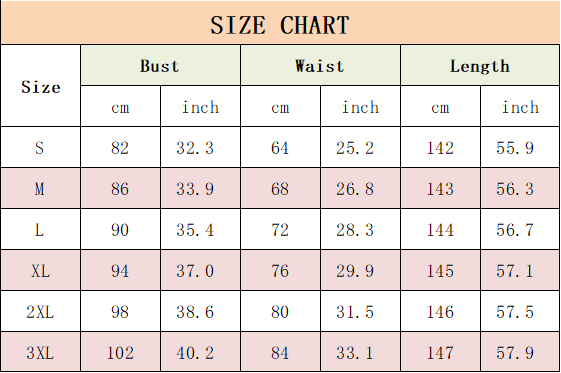Click the S size row label
561x373 pixels.
[x=40, y=147]
